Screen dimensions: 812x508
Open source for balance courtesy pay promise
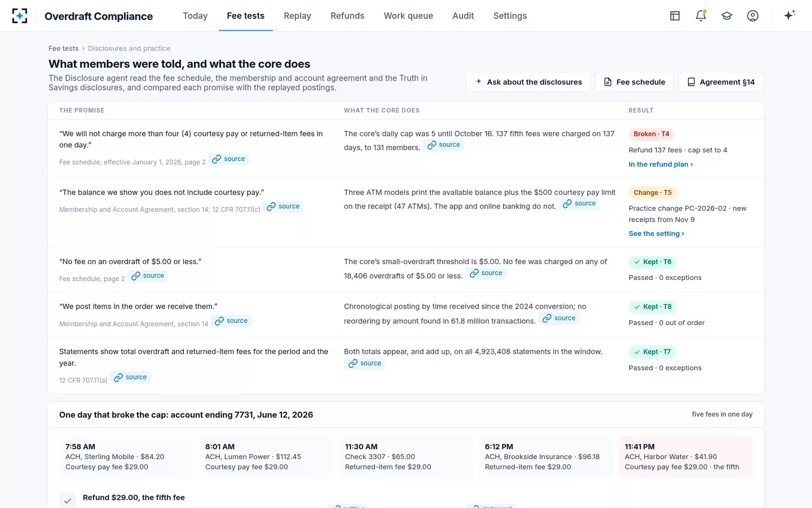point(283,207)
